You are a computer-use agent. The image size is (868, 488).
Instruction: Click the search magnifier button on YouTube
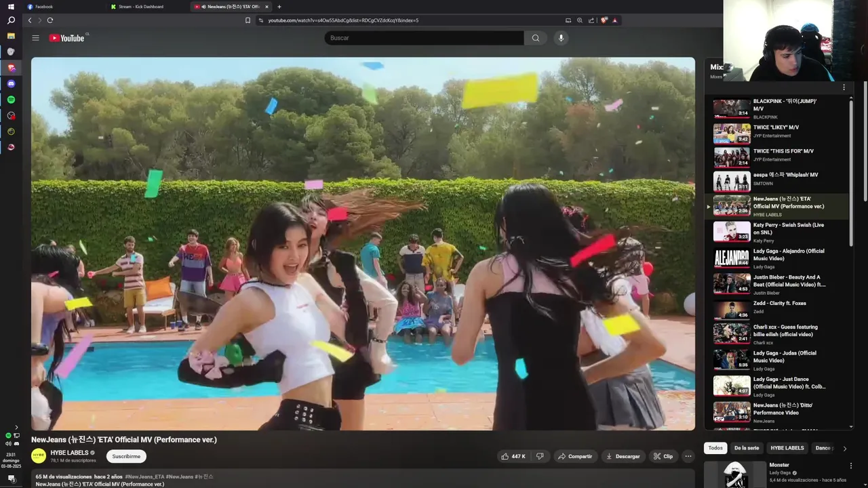click(536, 38)
